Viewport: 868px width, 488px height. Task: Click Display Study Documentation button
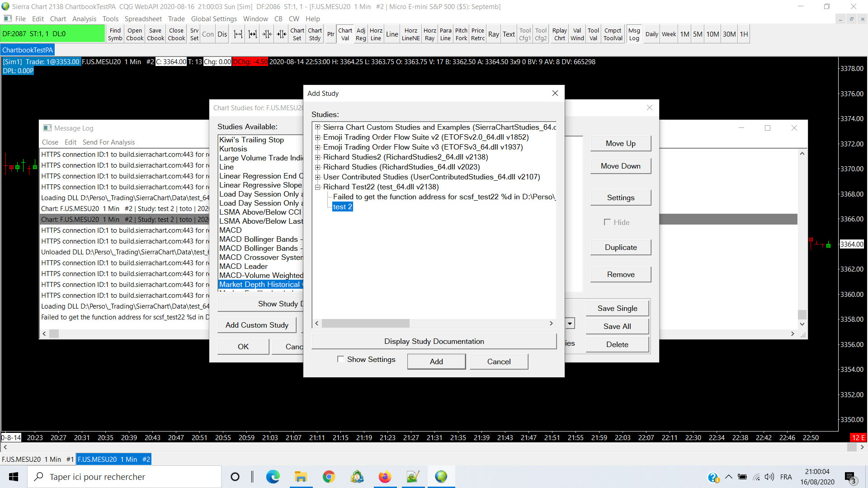434,342
